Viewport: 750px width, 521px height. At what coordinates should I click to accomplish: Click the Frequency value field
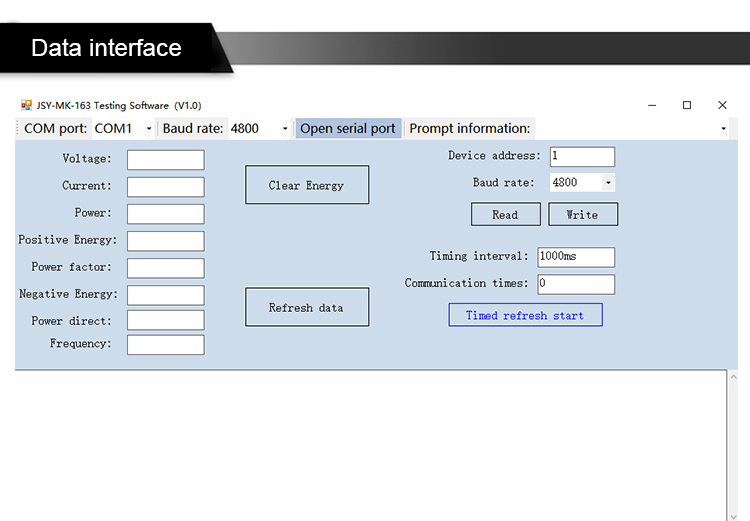tap(165, 344)
